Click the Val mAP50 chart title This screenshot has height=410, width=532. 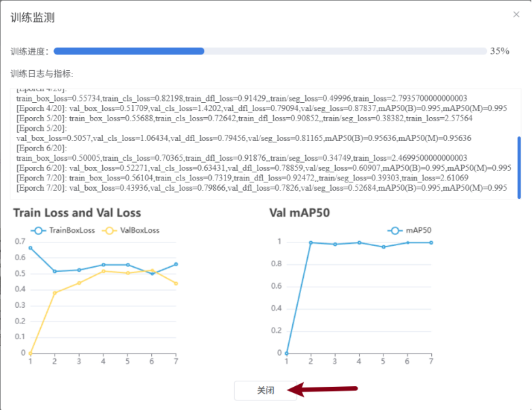[299, 213]
